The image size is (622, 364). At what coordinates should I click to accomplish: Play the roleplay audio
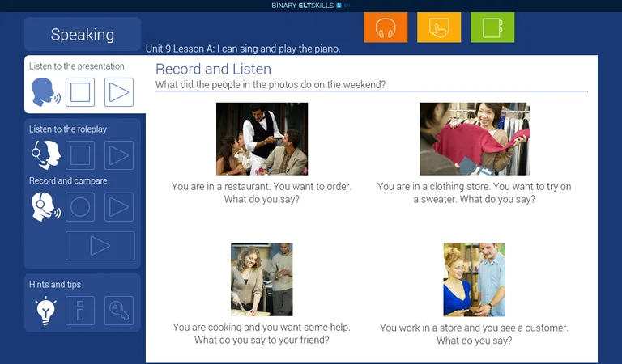119,155
